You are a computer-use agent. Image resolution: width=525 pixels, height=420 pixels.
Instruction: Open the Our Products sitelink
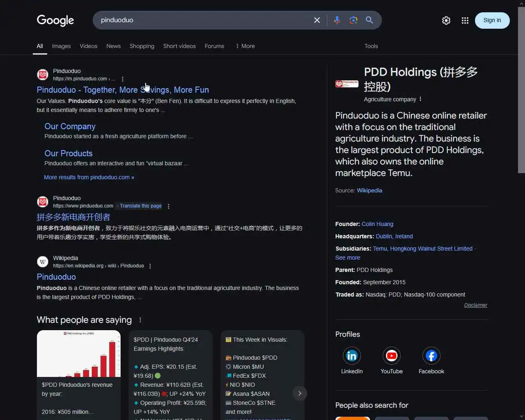(68, 153)
